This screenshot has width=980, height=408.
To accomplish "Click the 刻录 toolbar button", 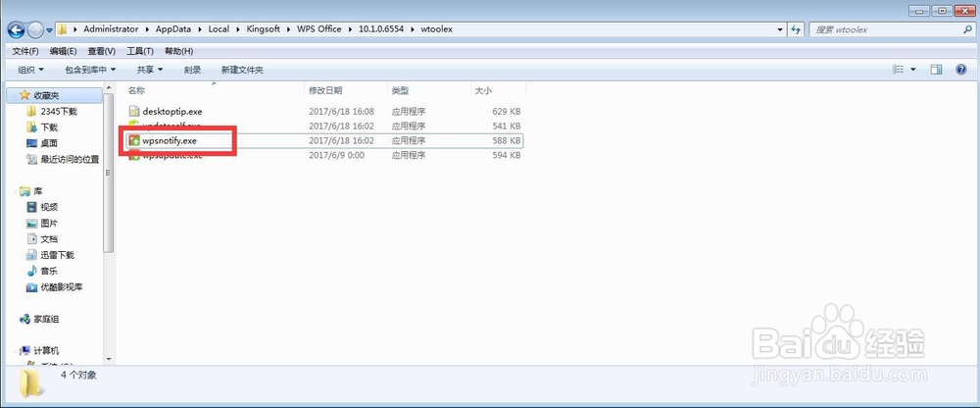I will point(192,70).
